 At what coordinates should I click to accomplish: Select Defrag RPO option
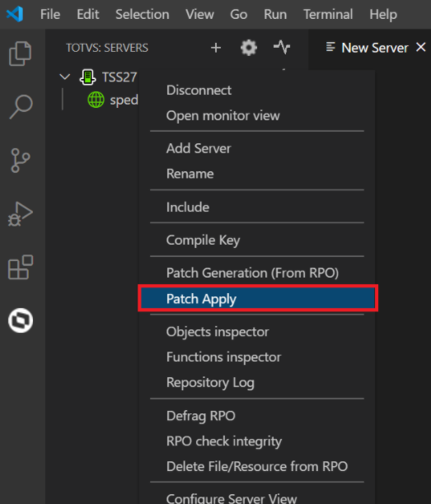[201, 416]
